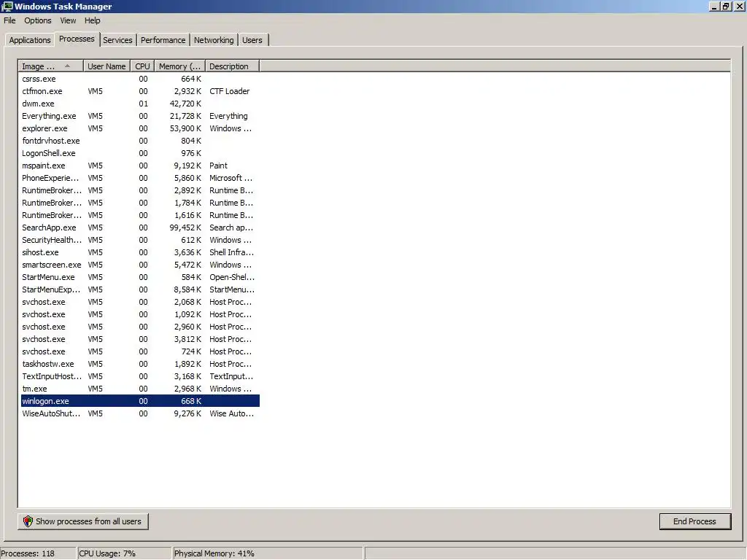The image size is (747, 560).
Task: Click the Paint description cell
Action: [219, 166]
